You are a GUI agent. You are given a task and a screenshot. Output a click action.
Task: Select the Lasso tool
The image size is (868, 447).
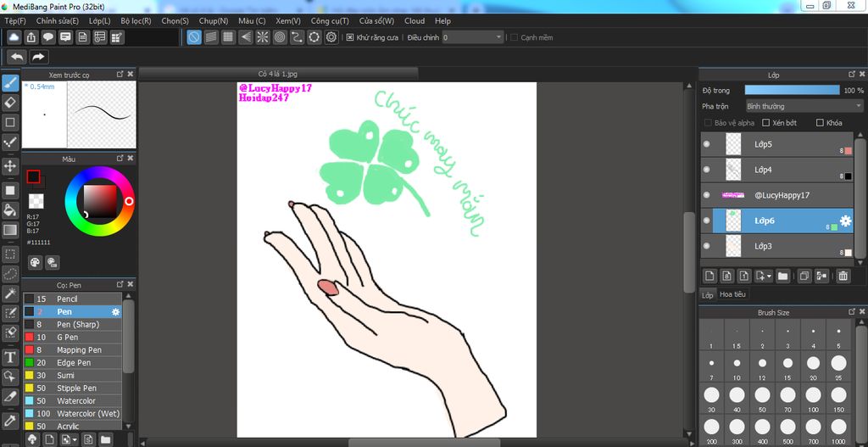(x=10, y=274)
